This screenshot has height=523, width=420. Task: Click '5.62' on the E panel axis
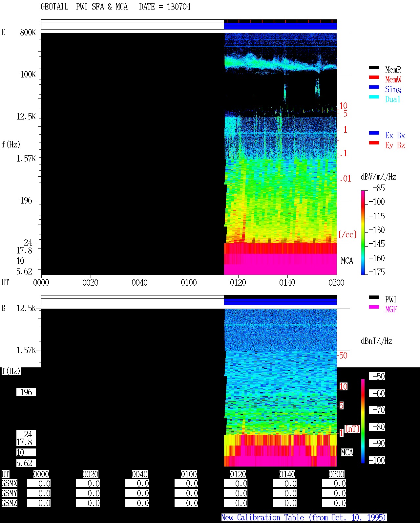tap(24, 272)
